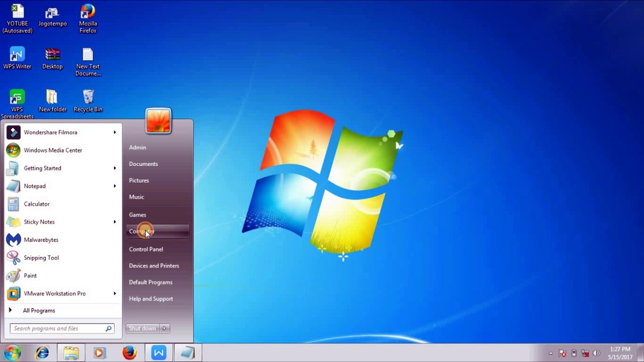Expand Sticky Notes jump list arrow
Screen dimensions: 644x362
[115, 222]
